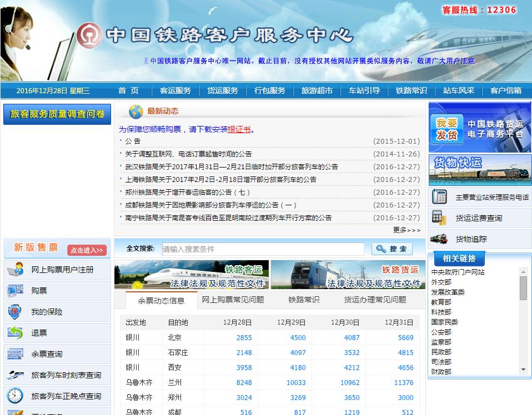The width and height of the screenshot is (532, 415).
Task: Click the calculator icon for 货运运费查询
Action: click(x=439, y=217)
